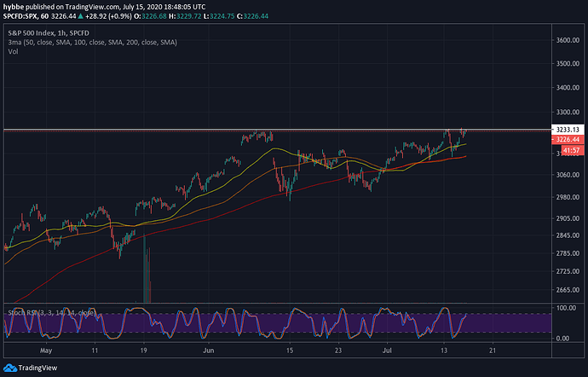Click the close value 'C:3226.44'
Image resolution: width=588 pixels, height=377 pixels.
click(253, 16)
